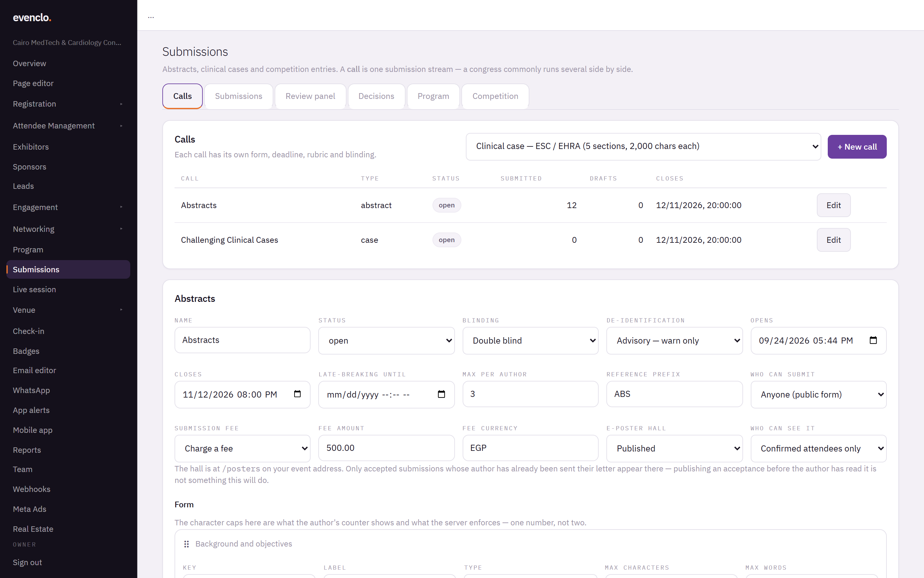924x578 pixels.
Task: Open Exhibitors in the sidebar
Action: click(68, 147)
